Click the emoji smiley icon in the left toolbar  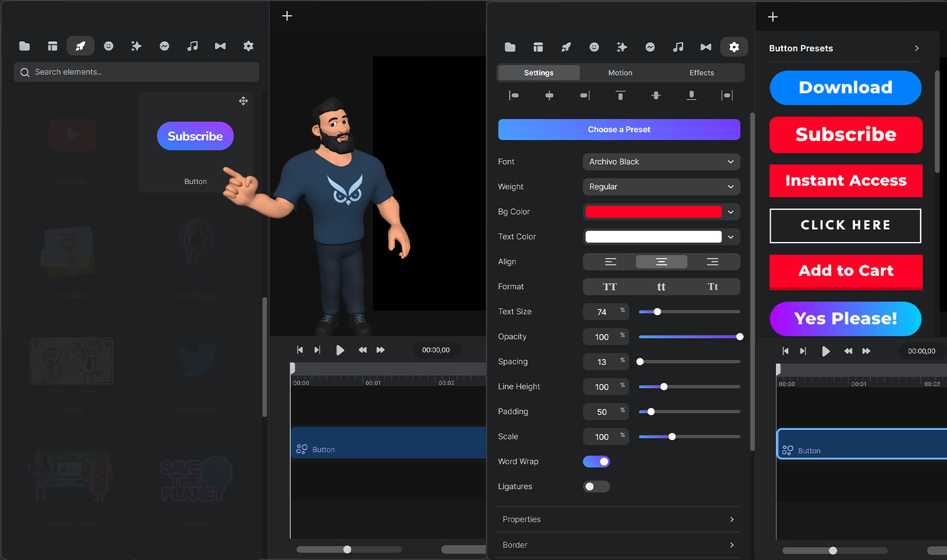[x=109, y=46]
